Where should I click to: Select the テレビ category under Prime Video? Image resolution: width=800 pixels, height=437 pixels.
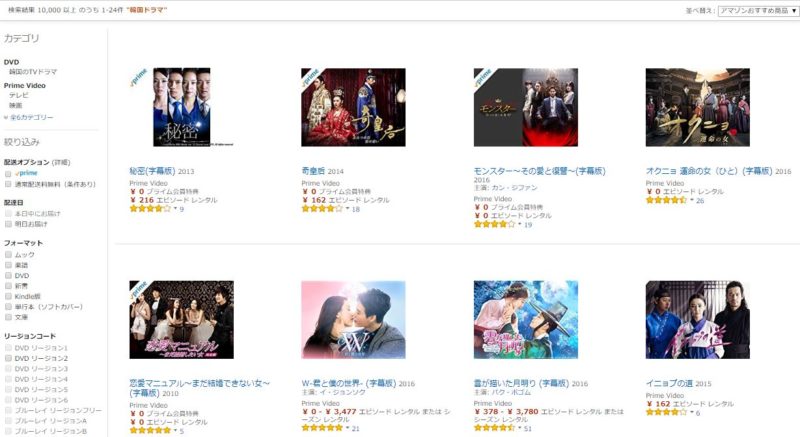(19, 95)
